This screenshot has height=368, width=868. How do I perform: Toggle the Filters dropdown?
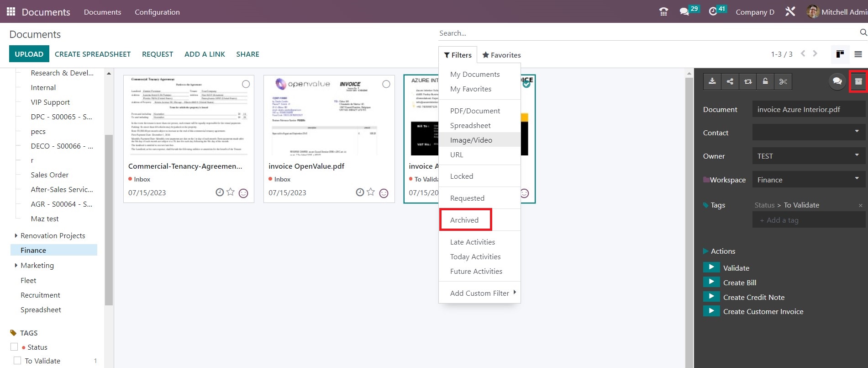[458, 55]
